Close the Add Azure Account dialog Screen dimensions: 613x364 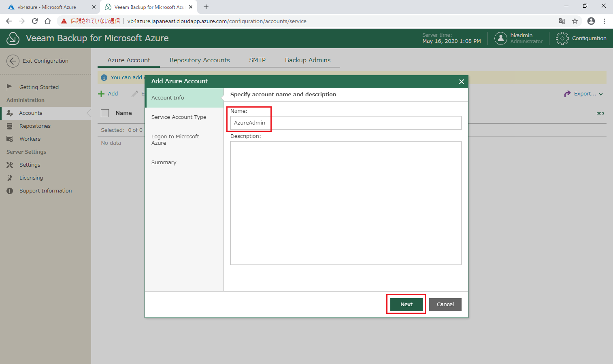(x=461, y=82)
